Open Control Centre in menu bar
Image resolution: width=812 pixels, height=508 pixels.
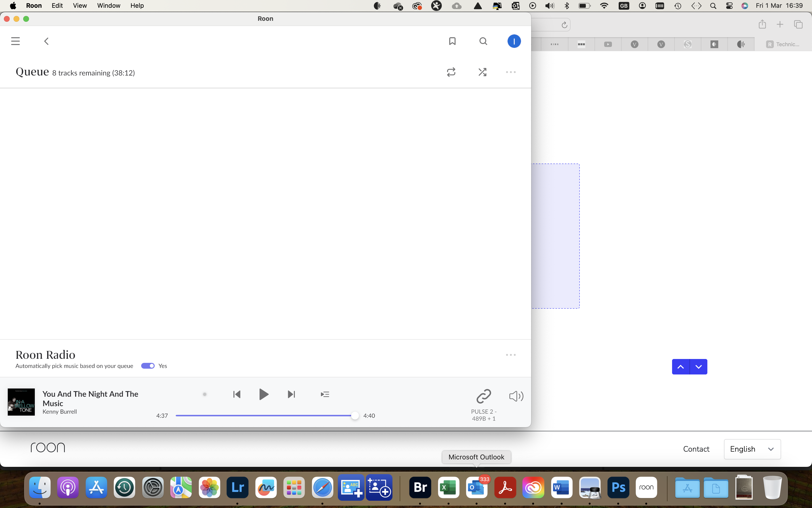point(729,6)
